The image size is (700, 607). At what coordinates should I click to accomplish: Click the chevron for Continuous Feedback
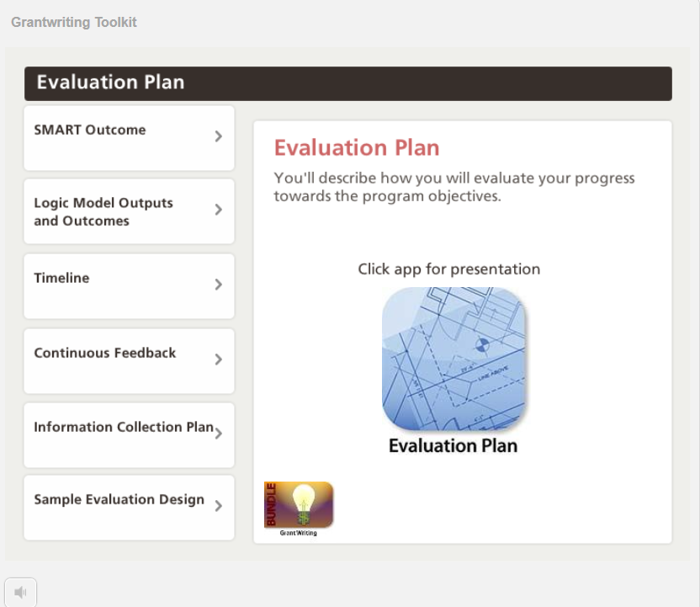pos(218,359)
